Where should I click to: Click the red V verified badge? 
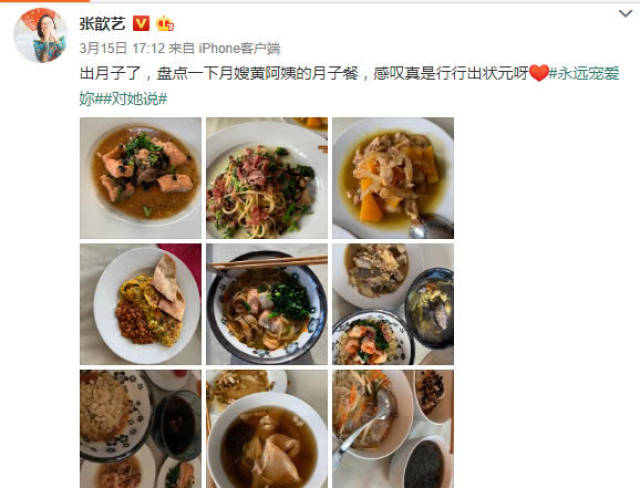pos(141,24)
